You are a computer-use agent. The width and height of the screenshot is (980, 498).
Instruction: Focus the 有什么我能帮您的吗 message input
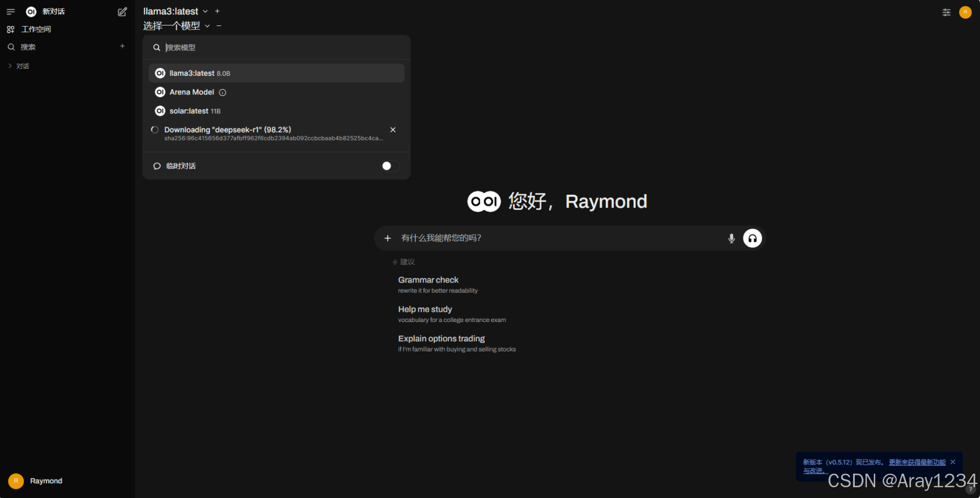pyautogui.click(x=560, y=238)
